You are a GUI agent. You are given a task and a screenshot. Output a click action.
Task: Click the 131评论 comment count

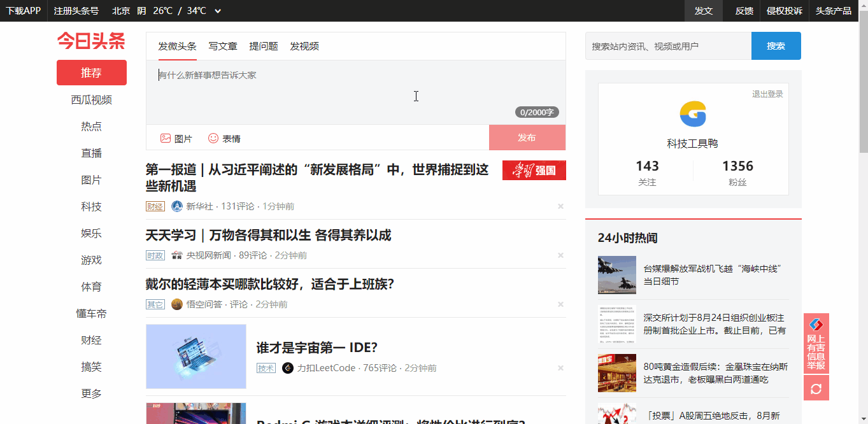[x=238, y=206]
